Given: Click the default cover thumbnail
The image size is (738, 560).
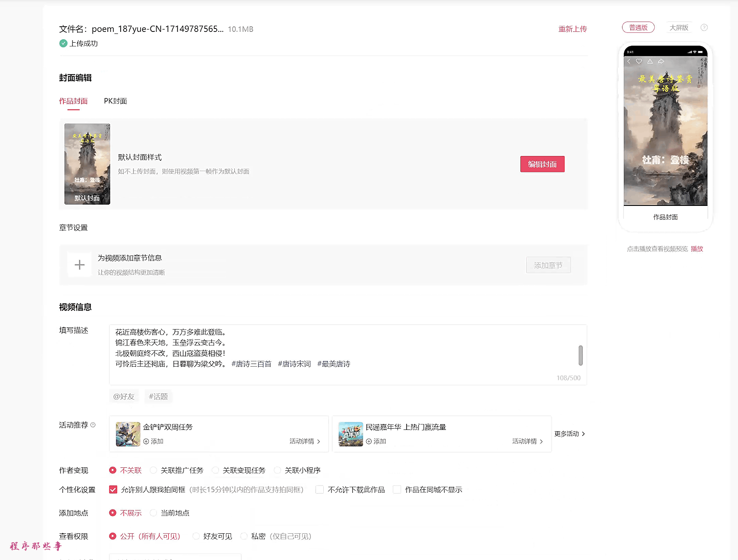Looking at the screenshot, I should [87, 164].
